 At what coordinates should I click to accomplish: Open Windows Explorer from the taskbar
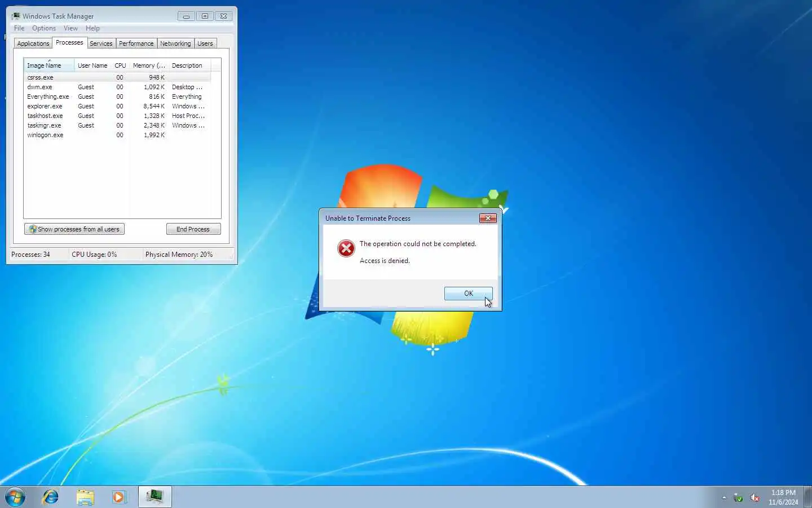click(85, 497)
